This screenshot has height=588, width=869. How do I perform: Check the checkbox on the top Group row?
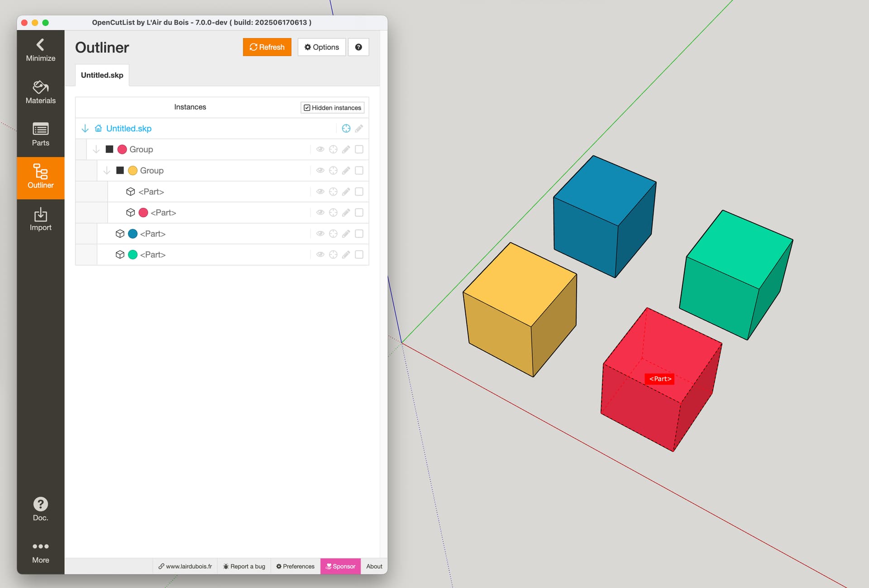click(359, 149)
